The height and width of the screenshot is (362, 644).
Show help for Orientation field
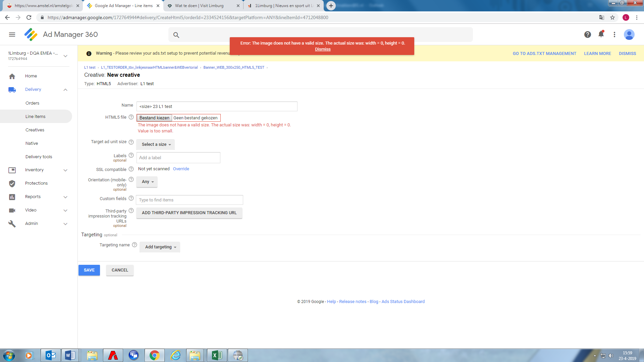pyautogui.click(x=131, y=180)
